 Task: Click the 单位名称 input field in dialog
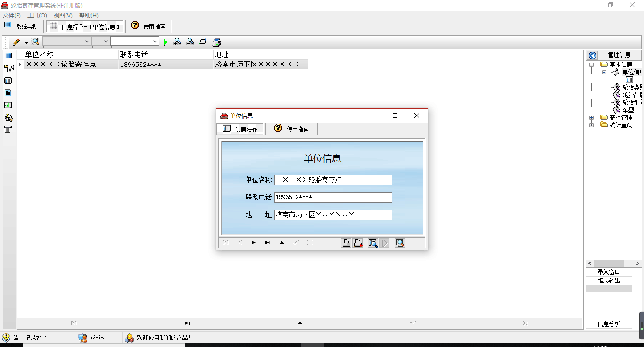333,180
